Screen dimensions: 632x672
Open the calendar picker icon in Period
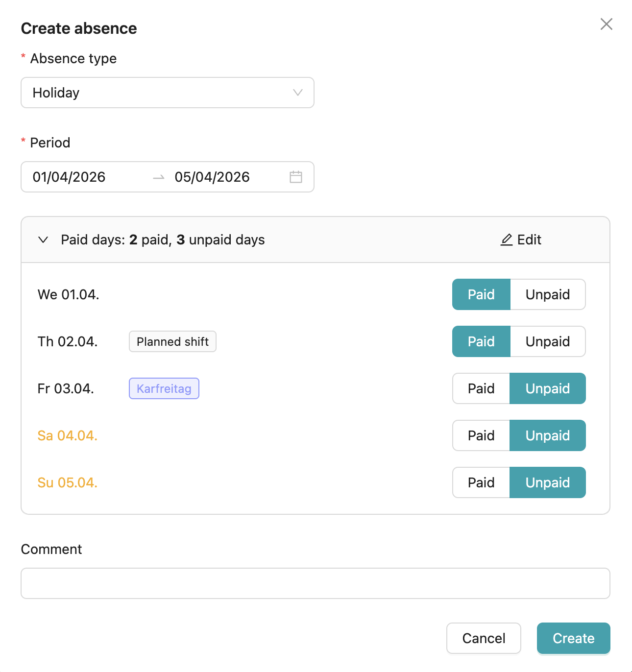(x=295, y=177)
